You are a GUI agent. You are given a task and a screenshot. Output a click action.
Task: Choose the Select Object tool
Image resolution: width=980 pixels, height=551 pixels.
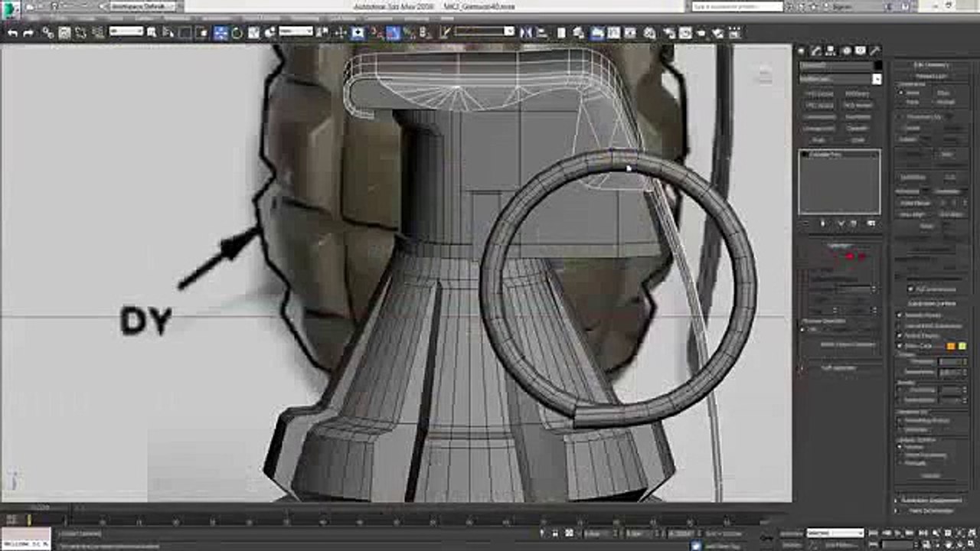coord(152,33)
